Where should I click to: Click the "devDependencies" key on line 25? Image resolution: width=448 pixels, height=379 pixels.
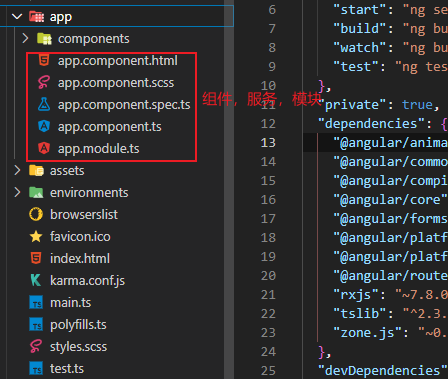coord(383,371)
